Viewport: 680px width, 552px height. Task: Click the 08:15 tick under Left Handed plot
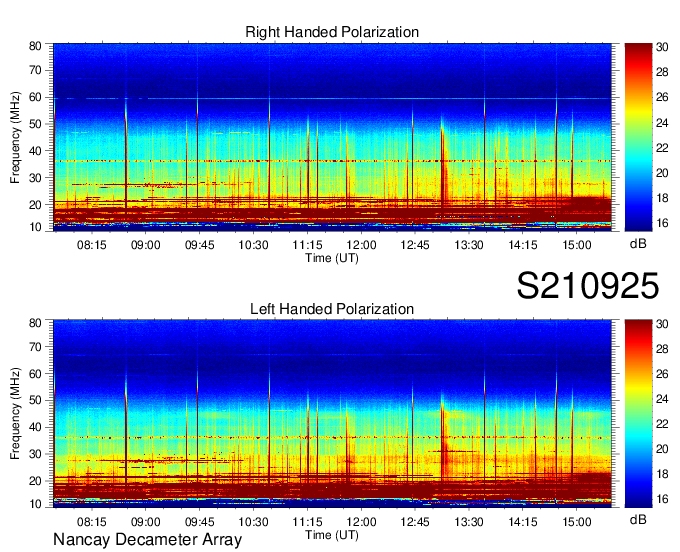tap(92, 522)
